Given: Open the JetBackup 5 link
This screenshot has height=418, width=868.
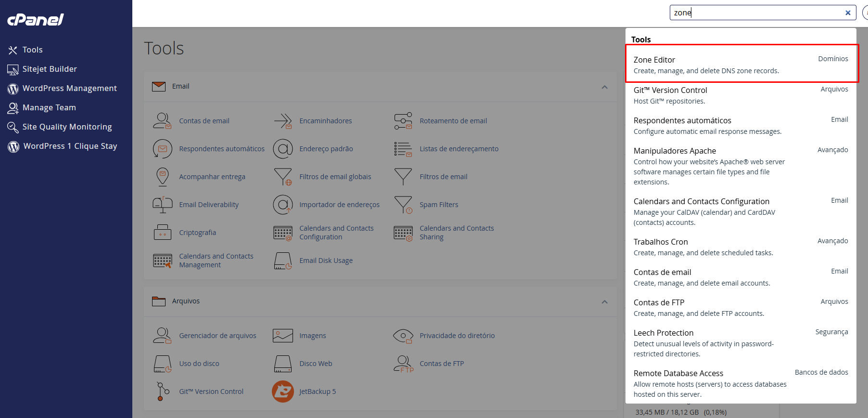Looking at the screenshot, I should (x=318, y=392).
